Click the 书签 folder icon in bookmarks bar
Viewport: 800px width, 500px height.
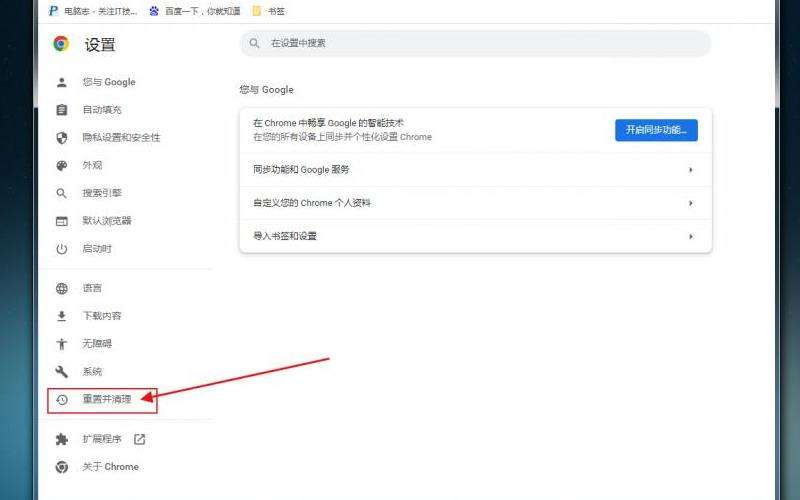coord(257,11)
